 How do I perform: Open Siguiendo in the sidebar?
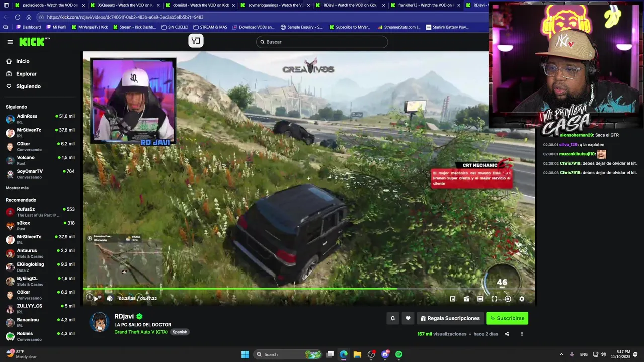point(28,86)
